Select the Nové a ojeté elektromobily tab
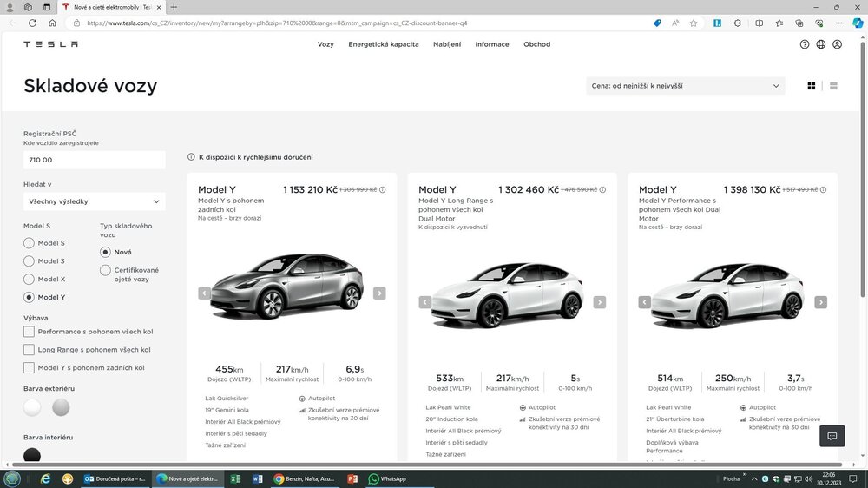The width and height of the screenshot is (868, 488). click(111, 7)
